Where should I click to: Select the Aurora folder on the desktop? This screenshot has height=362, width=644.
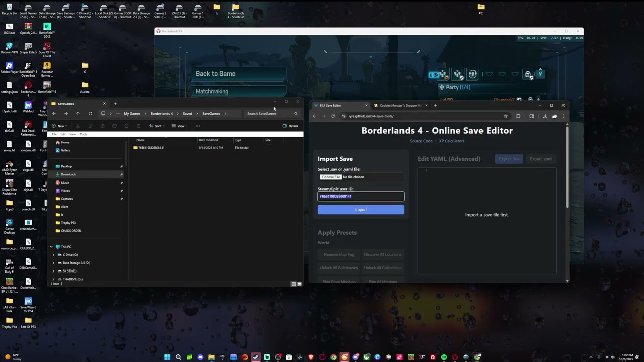[x=85, y=87]
